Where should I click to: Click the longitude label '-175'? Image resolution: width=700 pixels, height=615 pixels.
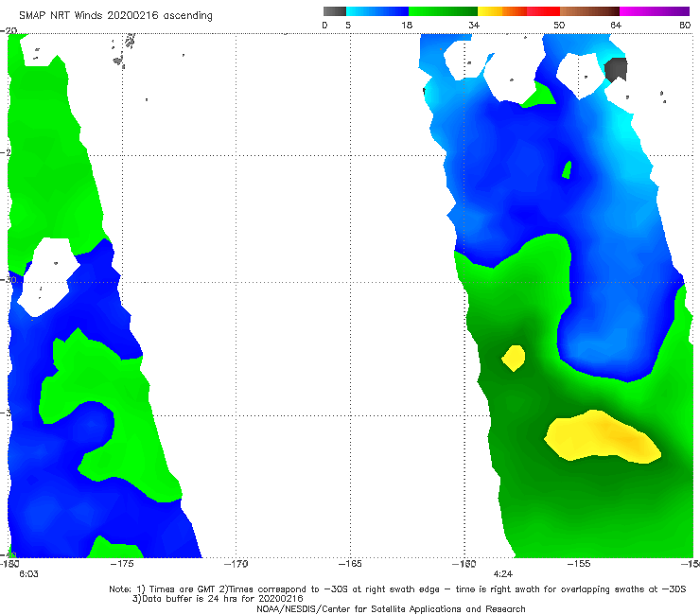122,564
